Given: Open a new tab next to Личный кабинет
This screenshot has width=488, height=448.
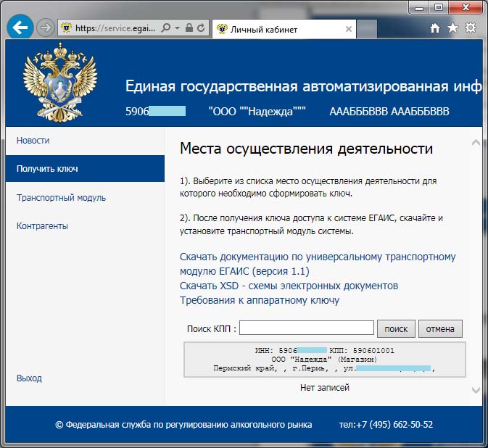Looking at the screenshot, I should [x=367, y=28].
